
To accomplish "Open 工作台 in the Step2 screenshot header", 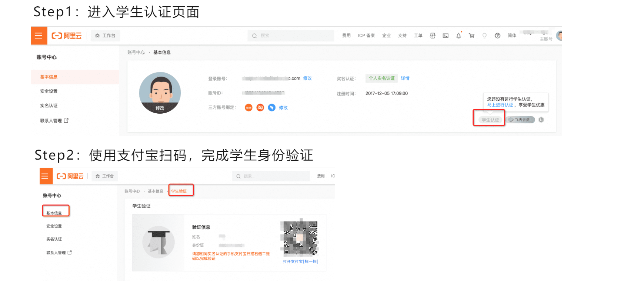I will pos(105,176).
